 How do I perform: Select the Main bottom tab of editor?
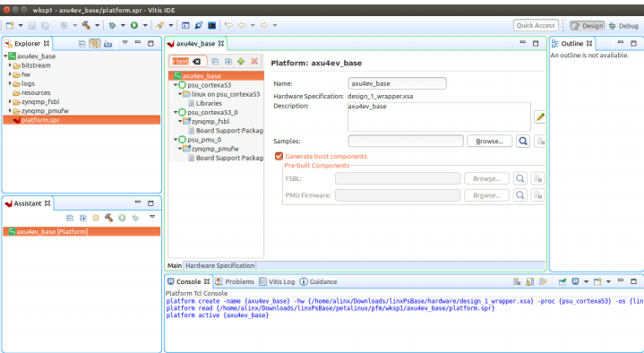click(175, 265)
